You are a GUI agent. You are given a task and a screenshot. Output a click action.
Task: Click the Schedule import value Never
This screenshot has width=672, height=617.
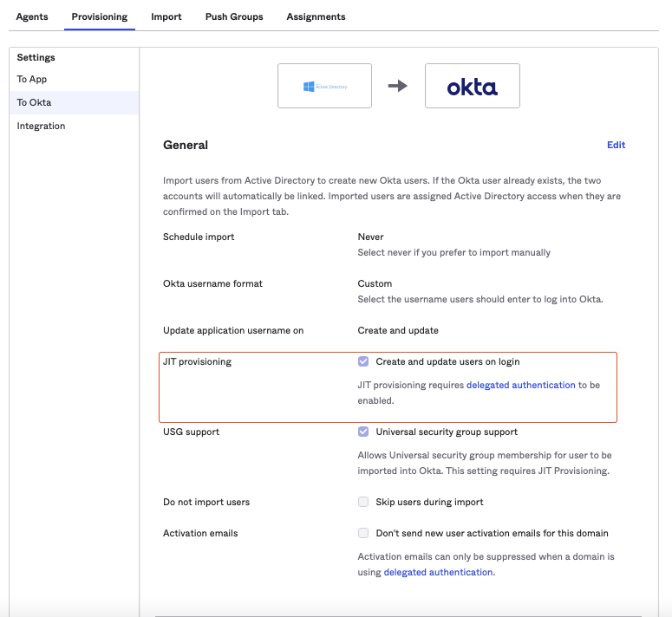[370, 237]
